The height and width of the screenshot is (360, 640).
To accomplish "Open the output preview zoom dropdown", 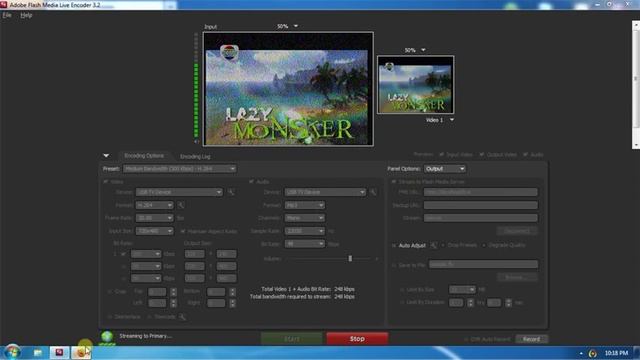I will point(423,50).
